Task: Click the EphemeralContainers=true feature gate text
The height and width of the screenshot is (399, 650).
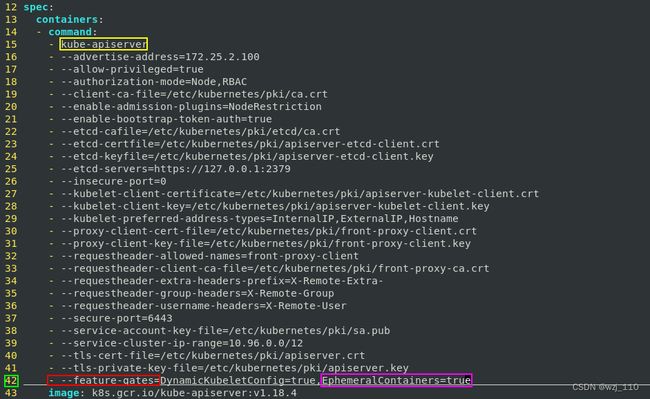Action: pos(396,380)
